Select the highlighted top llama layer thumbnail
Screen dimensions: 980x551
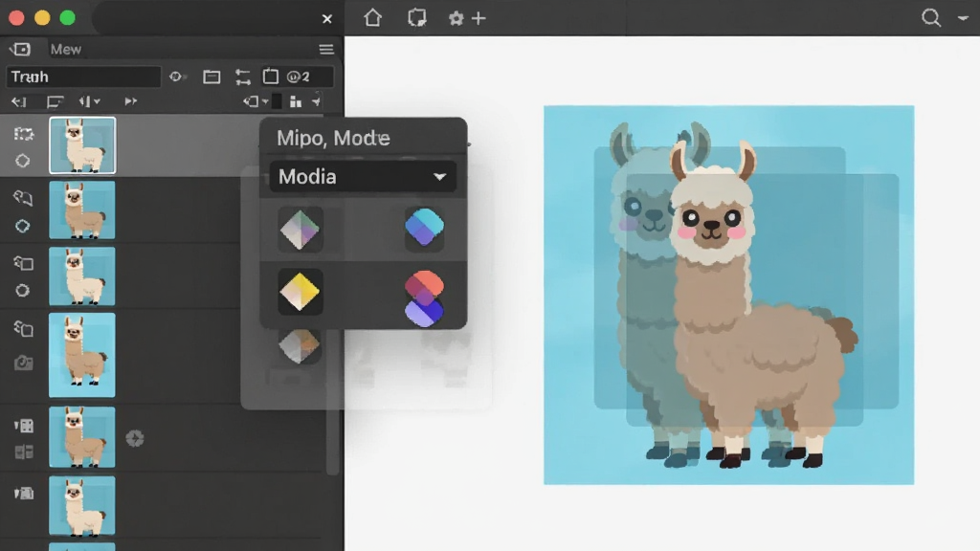click(x=82, y=145)
